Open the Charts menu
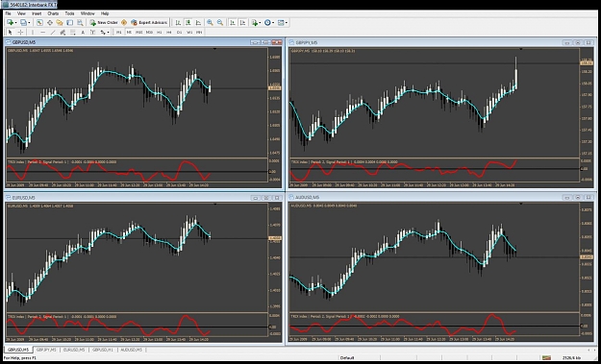The height and width of the screenshot is (364, 601). pos(53,13)
